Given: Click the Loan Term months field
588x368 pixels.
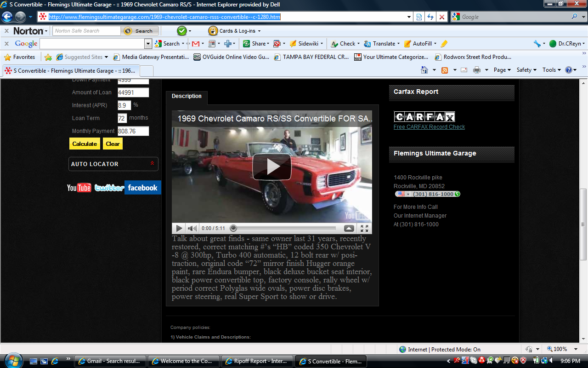Looking at the screenshot, I should [122, 118].
